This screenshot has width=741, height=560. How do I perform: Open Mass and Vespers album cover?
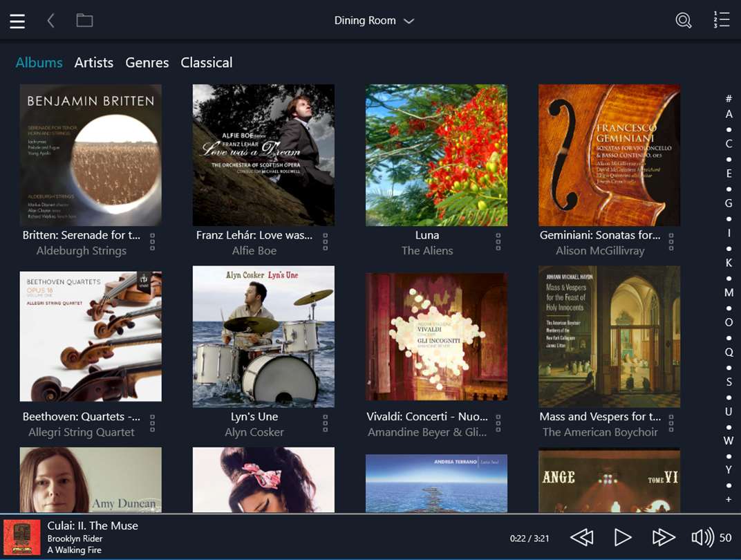point(610,337)
